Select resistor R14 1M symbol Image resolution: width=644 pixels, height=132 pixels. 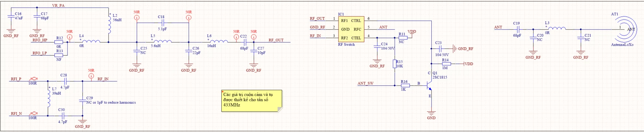(x=446, y=64)
